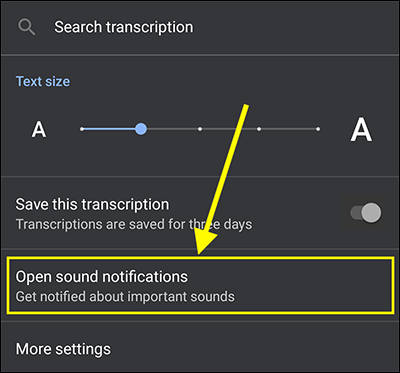Tap the Save this transcription label

coord(92,204)
